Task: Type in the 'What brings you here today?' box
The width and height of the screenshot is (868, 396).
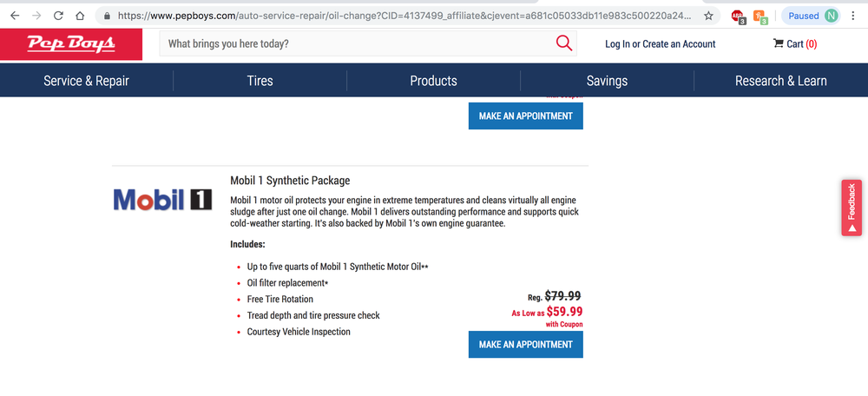Action: [x=356, y=44]
